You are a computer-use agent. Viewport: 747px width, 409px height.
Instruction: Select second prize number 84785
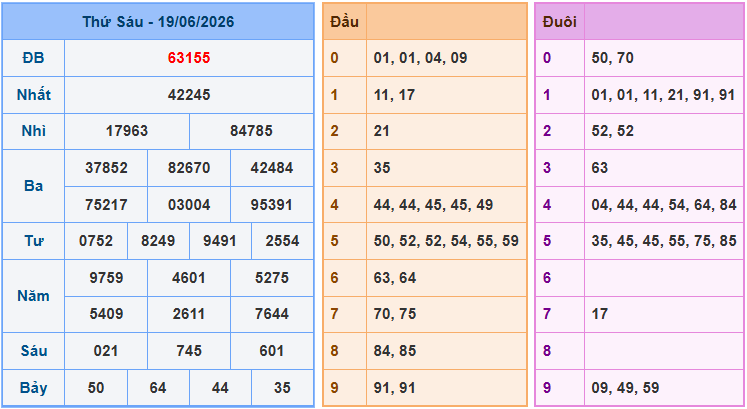tap(252, 131)
